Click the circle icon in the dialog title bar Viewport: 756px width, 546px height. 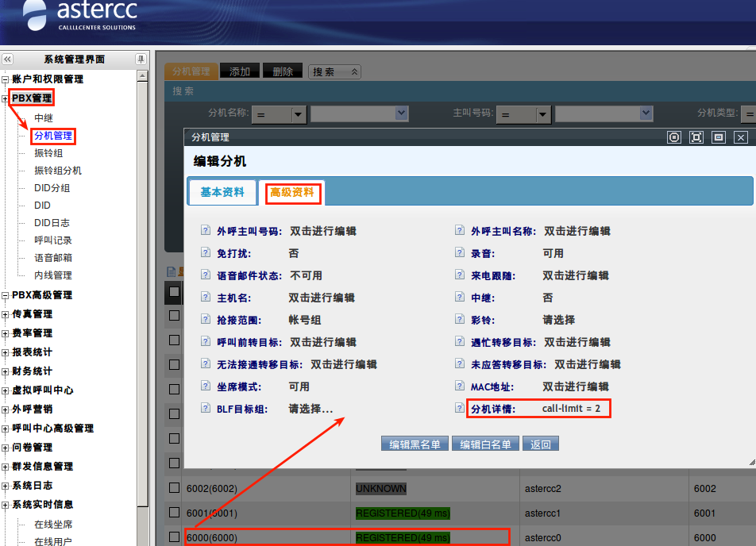pos(674,137)
